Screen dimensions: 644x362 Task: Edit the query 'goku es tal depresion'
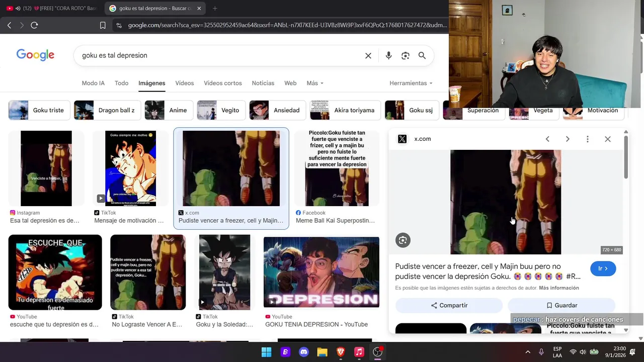pos(115,55)
